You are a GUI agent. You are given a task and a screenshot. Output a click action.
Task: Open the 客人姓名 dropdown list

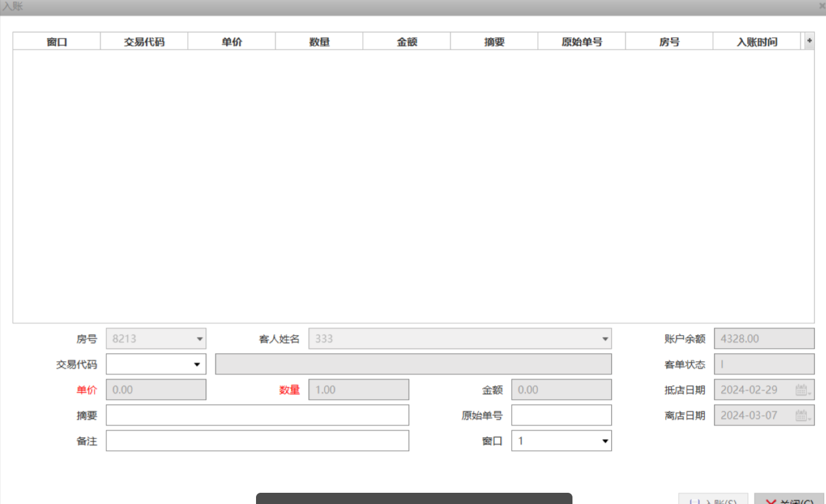click(604, 339)
